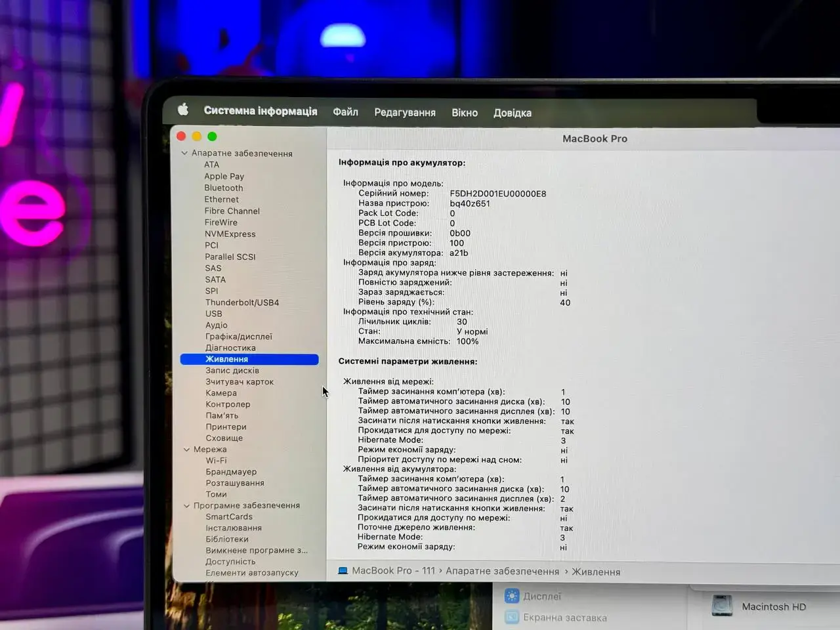This screenshot has height=630, width=840.
Task: Select Запис дисків in the sidebar
Action: tap(232, 371)
